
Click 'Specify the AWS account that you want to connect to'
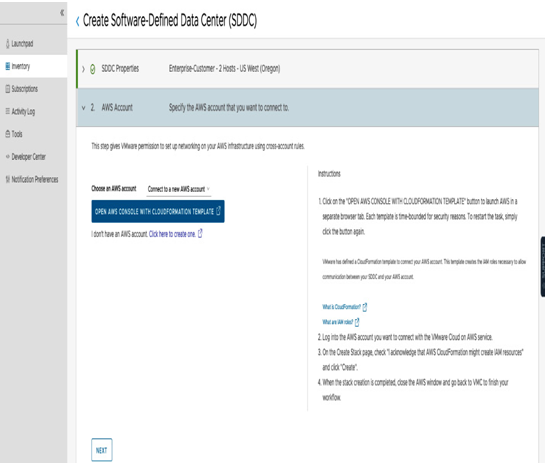point(229,108)
